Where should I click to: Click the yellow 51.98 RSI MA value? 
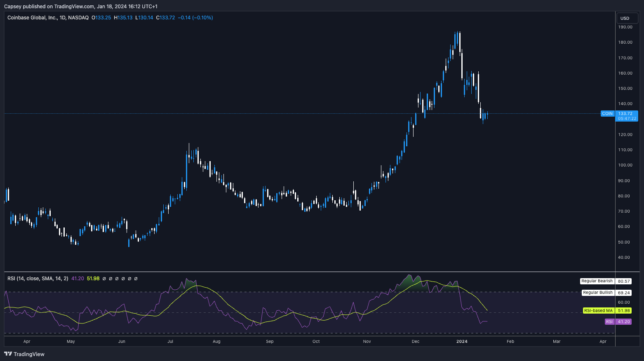pos(93,279)
